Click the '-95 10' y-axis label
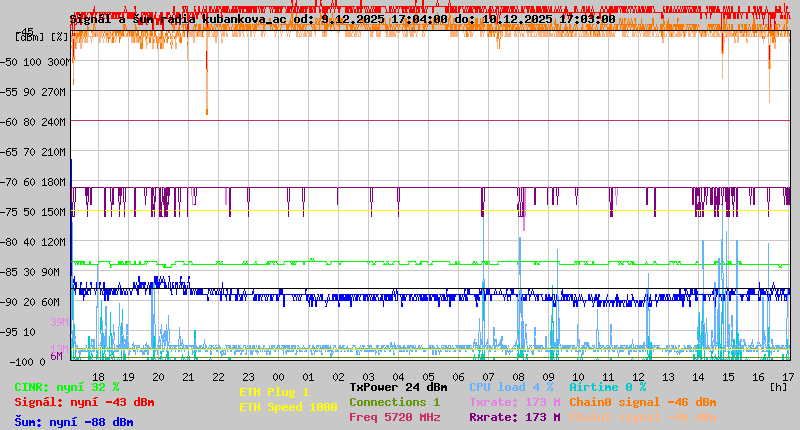Screen dimensions: 800x430 pyautogui.click(x=18, y=332)
